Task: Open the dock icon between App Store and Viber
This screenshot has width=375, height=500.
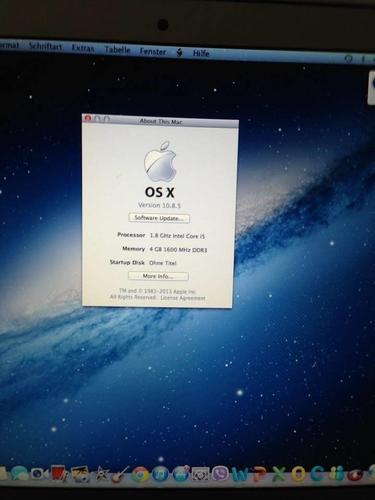Action: (x=200, y=474)
